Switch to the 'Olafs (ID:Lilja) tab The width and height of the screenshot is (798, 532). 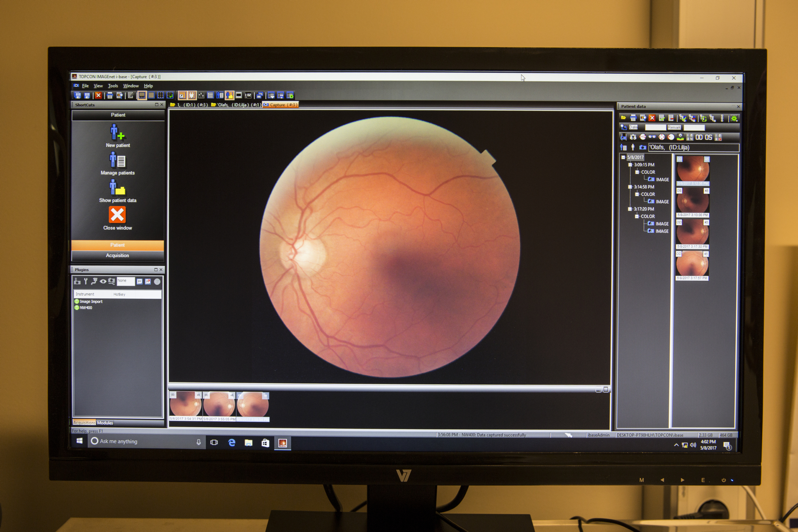[236, 105]
